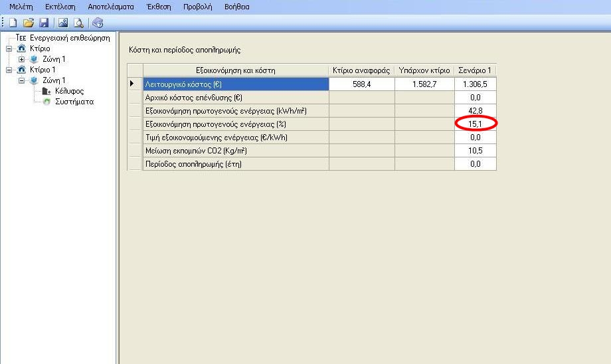Expand Ζώνη 1 under Κτίριο
The height and width of the screenshot is (364, 611).
click(x=21, y=59)
